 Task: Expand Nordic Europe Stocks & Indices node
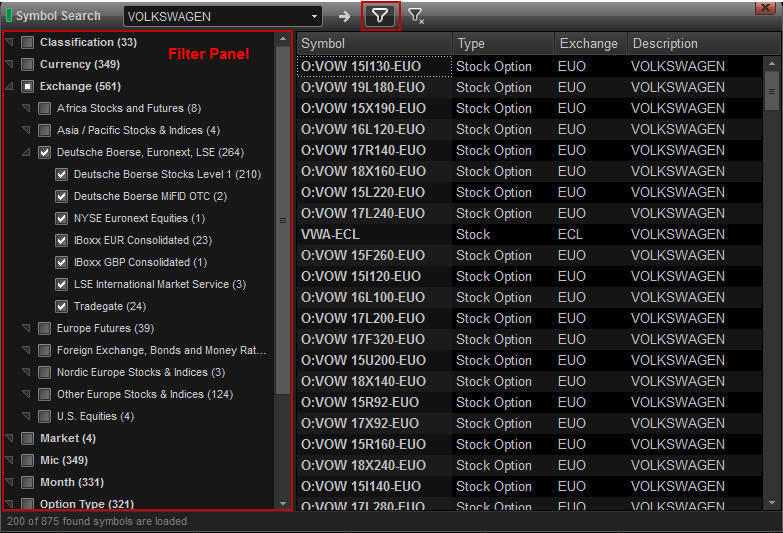26,372
